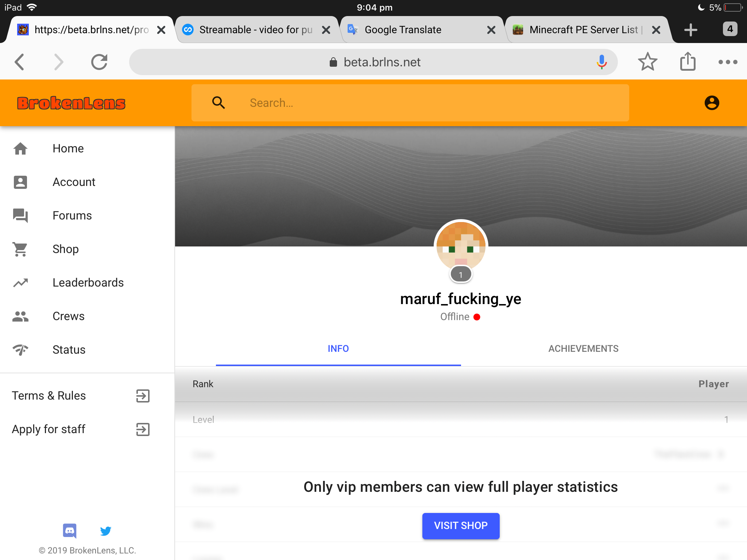Screen dimensions: 747x560
Task: Click the VISIT SHOP button
Action: [461, 526]
